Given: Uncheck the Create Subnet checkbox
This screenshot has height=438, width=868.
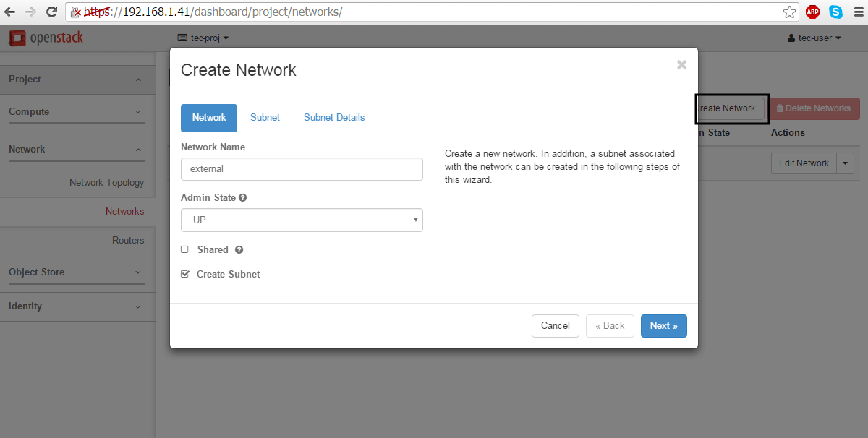Looking at the screenshot, I should pyautogui.click(x=184, y=274).
